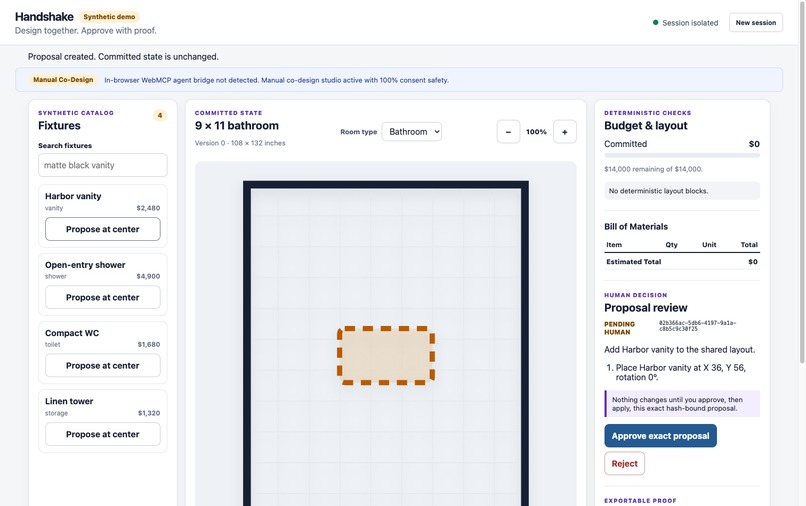
Task: Click the 'Add Harbor vanity to the shared layout' text
Action: (680, 350)
